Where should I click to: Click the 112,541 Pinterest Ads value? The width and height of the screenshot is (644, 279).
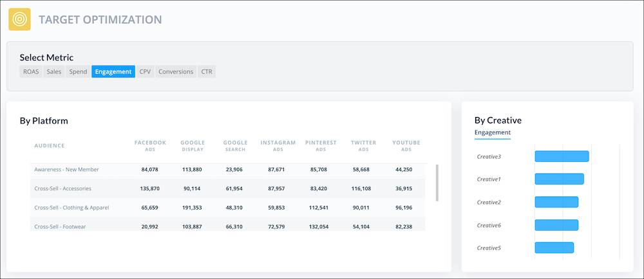319,208
